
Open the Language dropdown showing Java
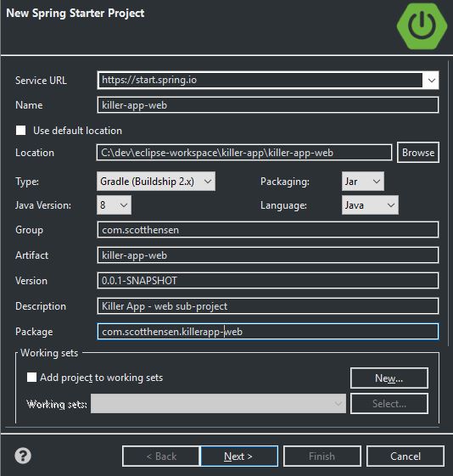tap(370, 205)
